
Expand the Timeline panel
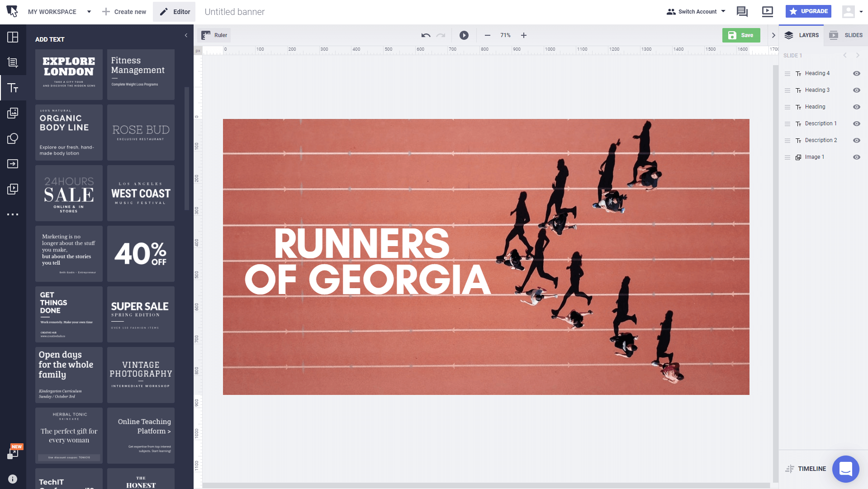click(x=806, y=469)
